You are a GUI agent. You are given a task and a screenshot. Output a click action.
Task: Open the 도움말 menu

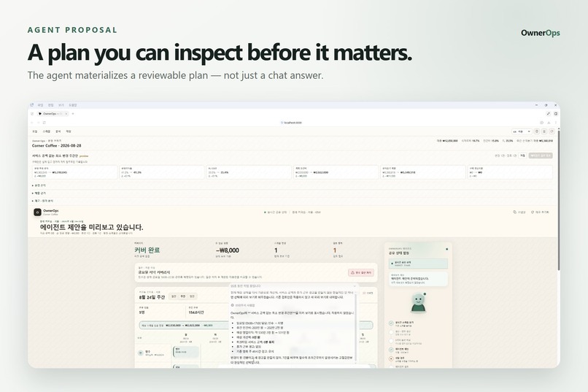(x=73, y=105)
